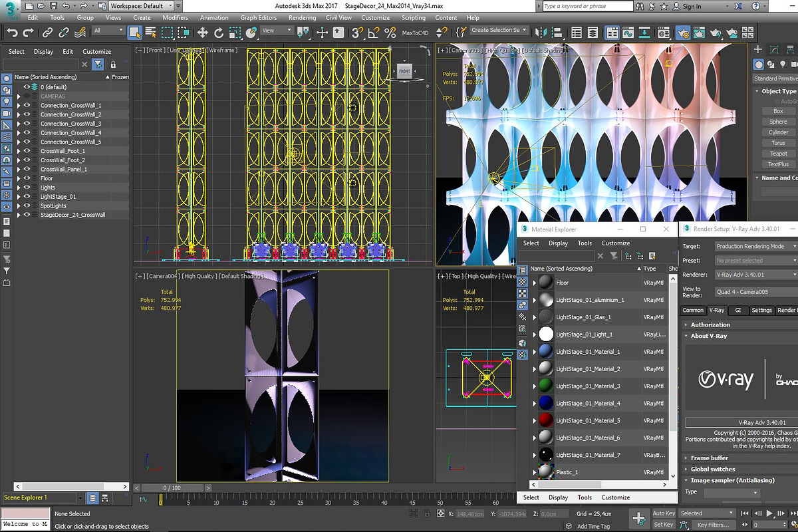The image size is (798, 532).
Task: Expand the CrossWall_Foot_1 tree node
Action: (x=19, y=151)
